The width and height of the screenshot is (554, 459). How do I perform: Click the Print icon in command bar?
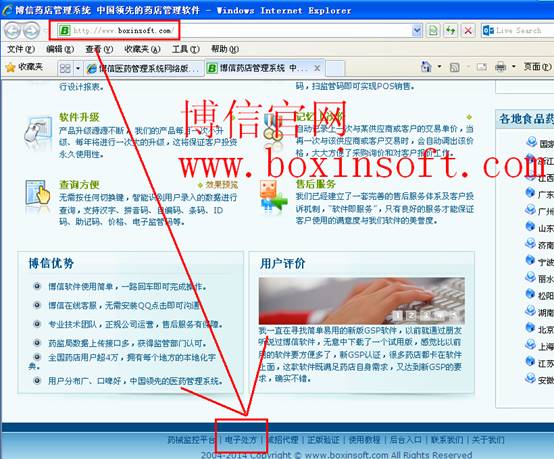pos(500,67)
